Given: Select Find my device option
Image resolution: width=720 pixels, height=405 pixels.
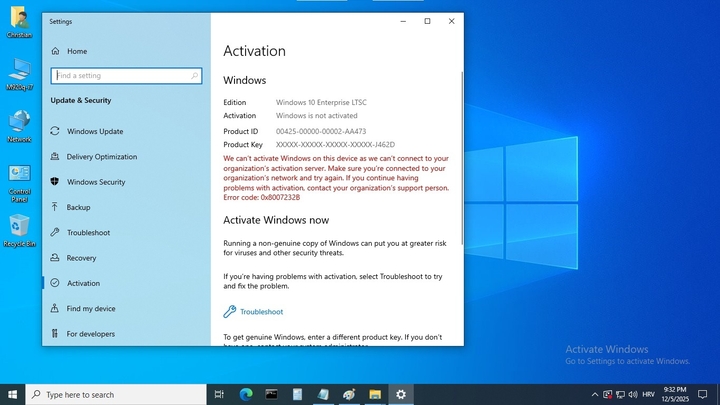Looking at the screenshot, I should pos(90,309).
